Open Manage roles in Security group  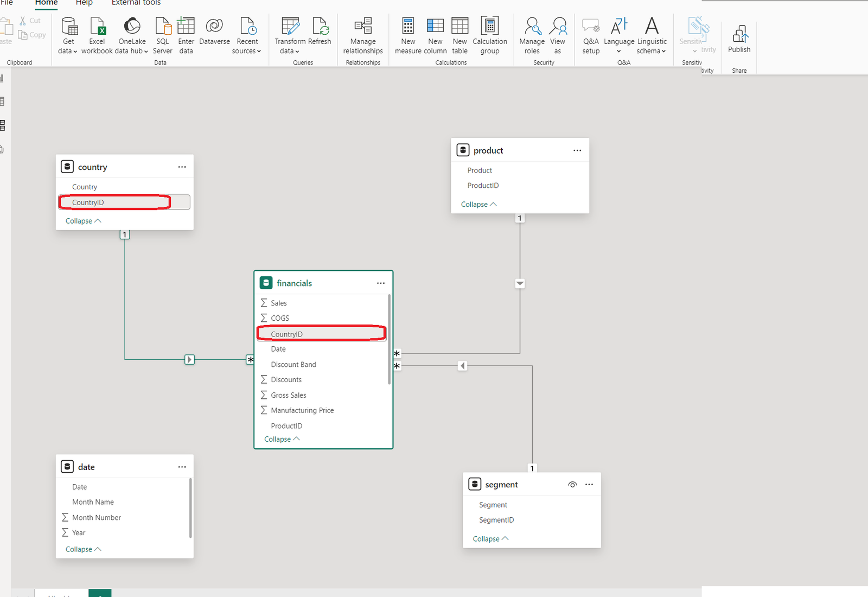click(532, 34)
